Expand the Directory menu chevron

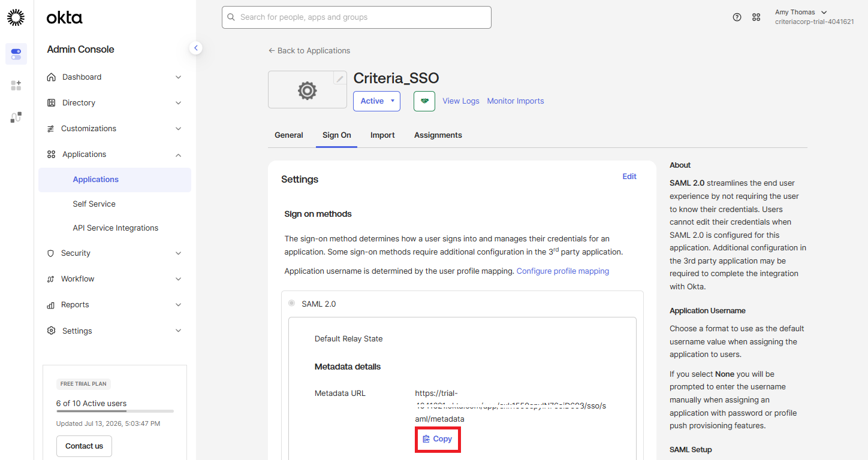coord(178,103)
